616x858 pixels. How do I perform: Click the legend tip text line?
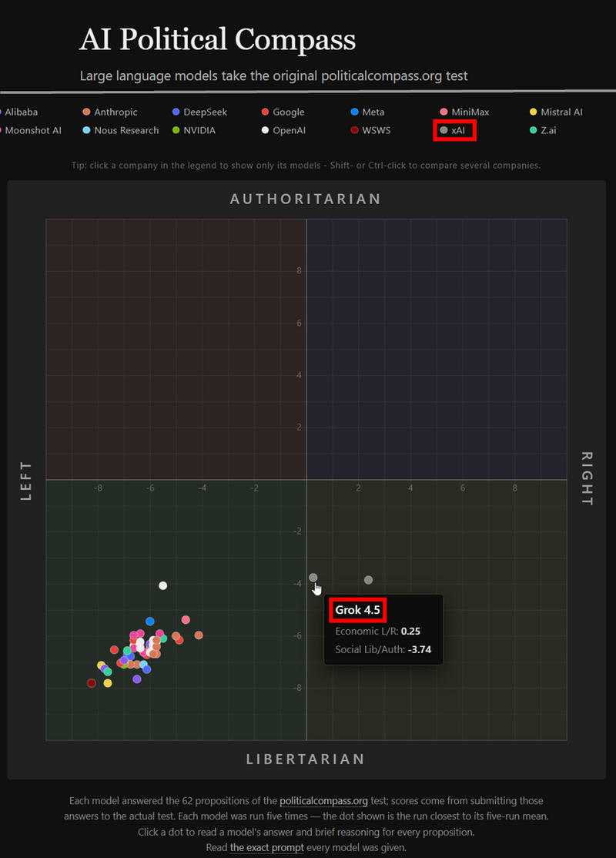tap(306, 166)
